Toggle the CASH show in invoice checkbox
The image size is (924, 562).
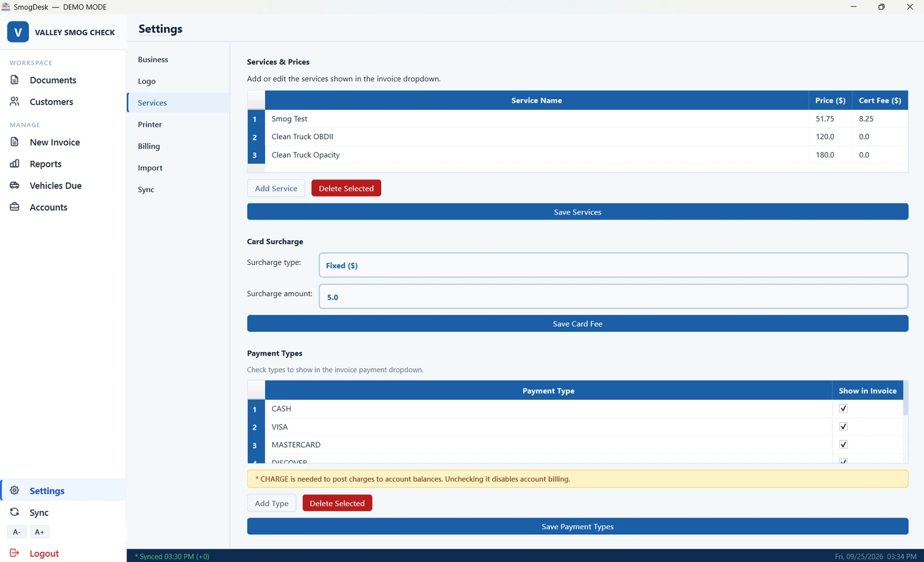coord(843,409)
